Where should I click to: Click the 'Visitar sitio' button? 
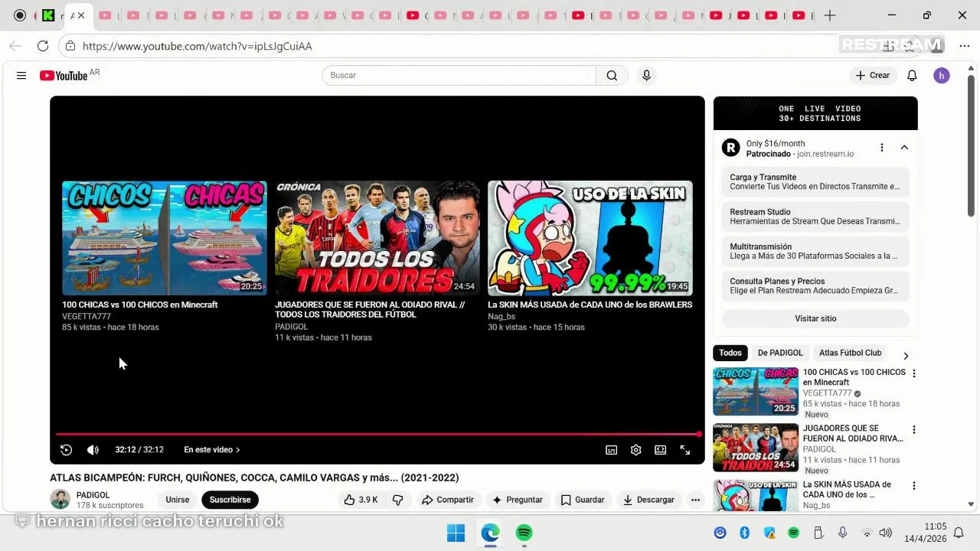(x=815, y=318)
